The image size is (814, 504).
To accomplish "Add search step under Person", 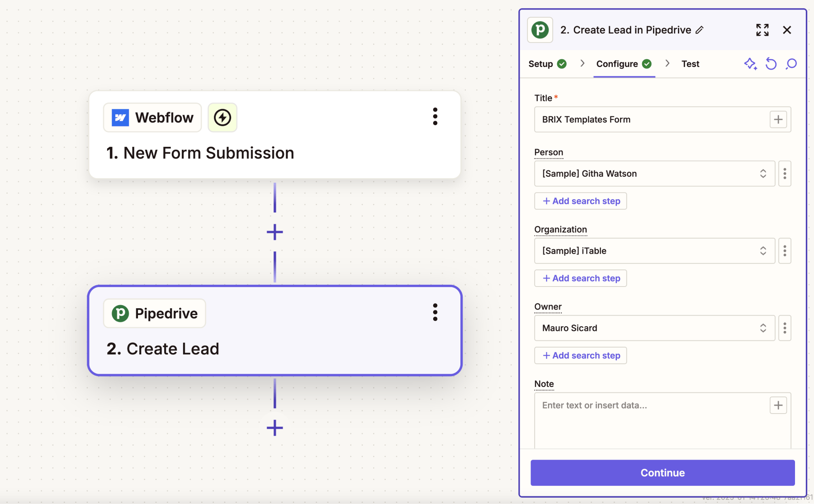I will (x=581, y=201).
